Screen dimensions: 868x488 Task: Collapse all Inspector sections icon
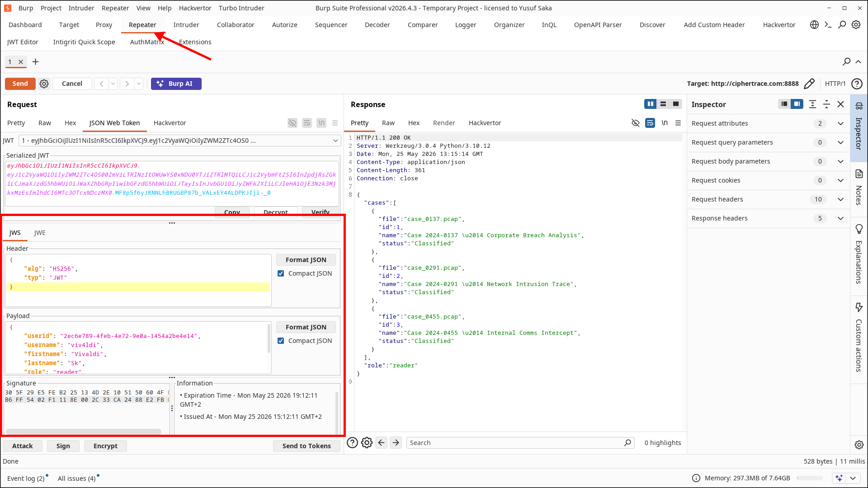pos(826,104)
